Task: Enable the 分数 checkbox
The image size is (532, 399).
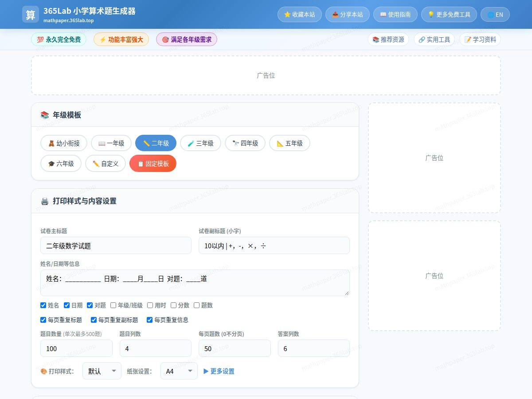Action: (173, 305)
